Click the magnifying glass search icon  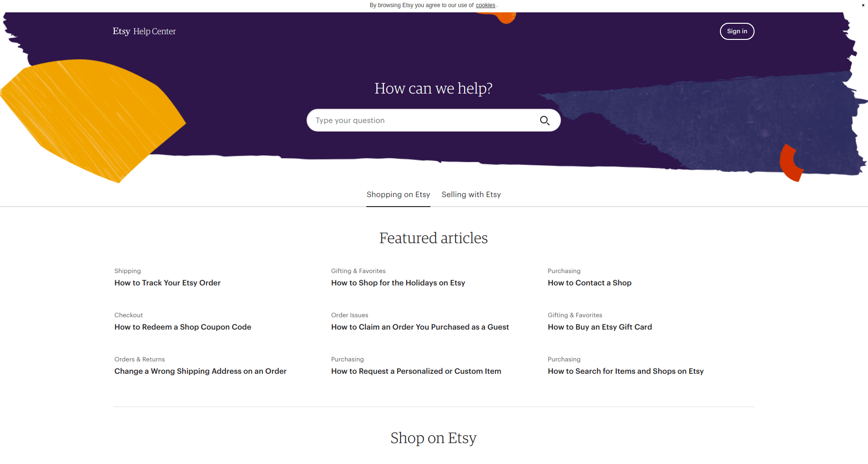pyautogui.click(x=545, y=121)
